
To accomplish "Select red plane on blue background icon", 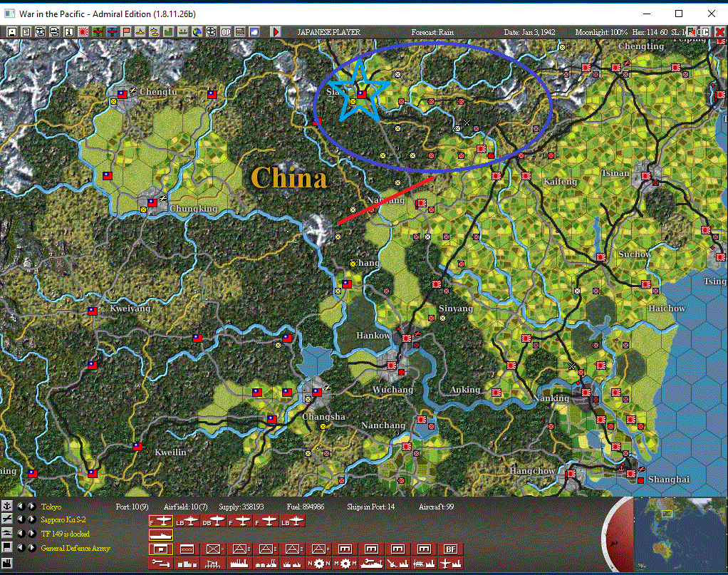I will click(112, 32).
